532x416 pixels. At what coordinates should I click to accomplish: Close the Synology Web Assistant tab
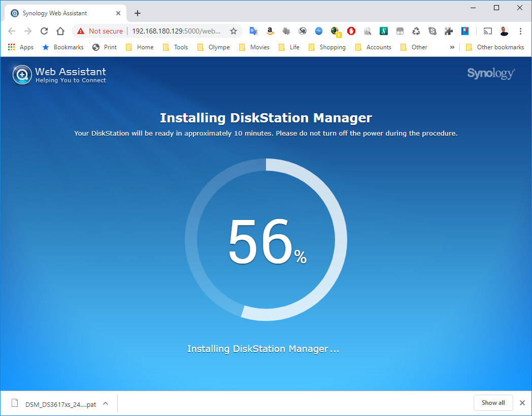pos(118,13)
